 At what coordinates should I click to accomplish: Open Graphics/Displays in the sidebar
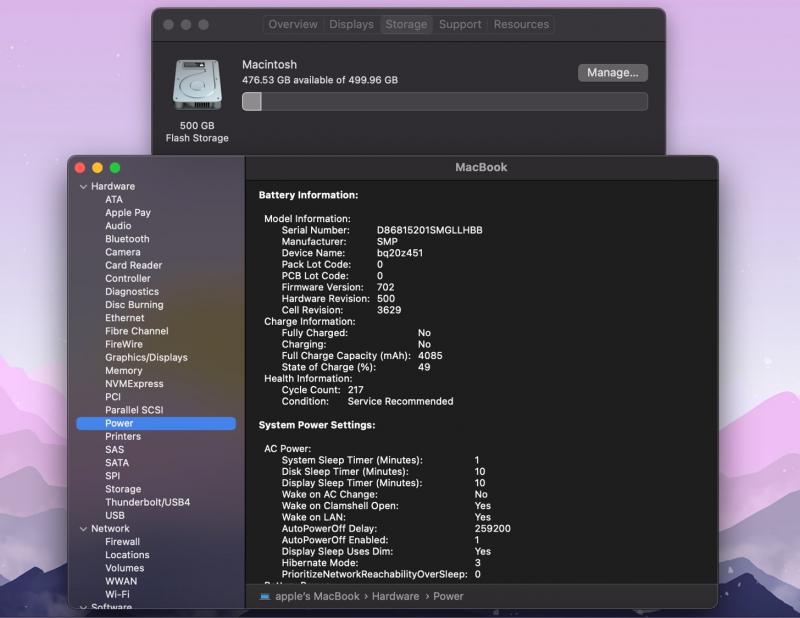click(x=146, y=357)
